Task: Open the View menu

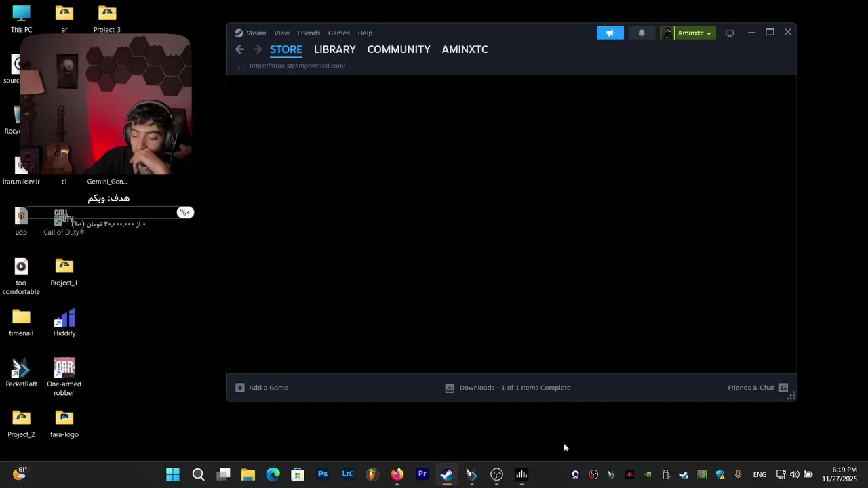Action: 281,33
